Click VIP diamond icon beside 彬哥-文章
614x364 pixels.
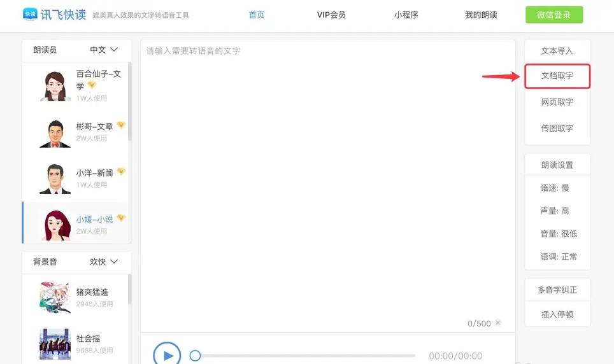click(121, 125)
